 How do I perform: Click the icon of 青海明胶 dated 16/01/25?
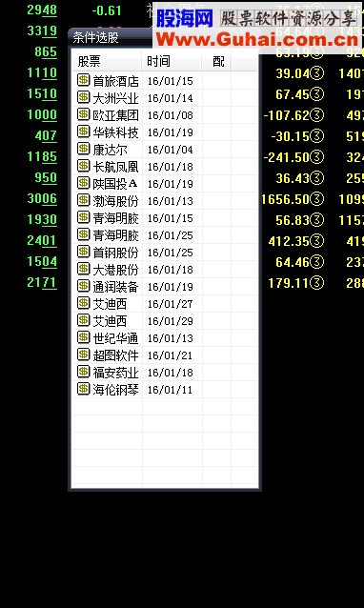coord(83,234)
